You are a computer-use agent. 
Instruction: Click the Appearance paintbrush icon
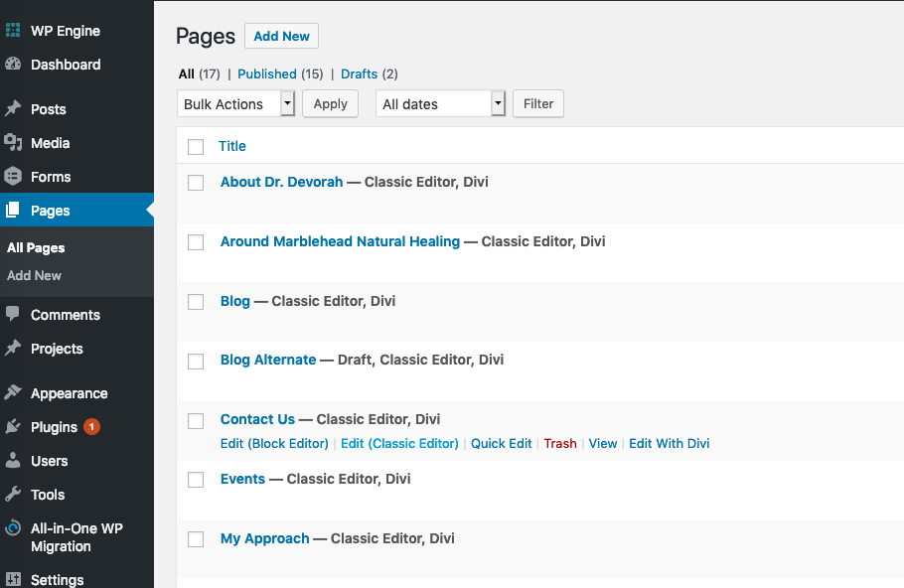tap(13, 392)
